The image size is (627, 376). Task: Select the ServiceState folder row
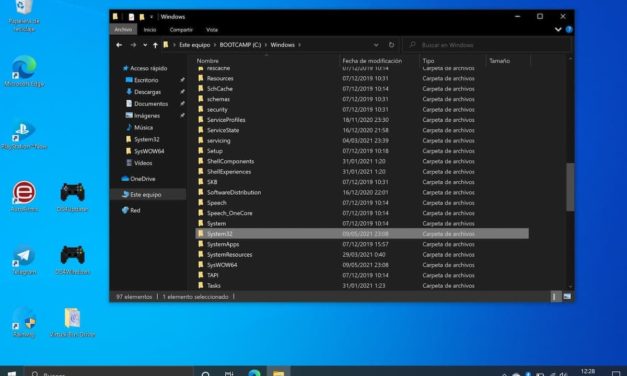pos(362,130)
